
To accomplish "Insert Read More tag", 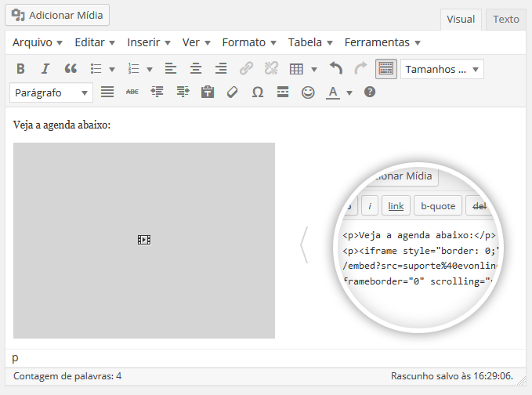I will (x=283, y=92).
